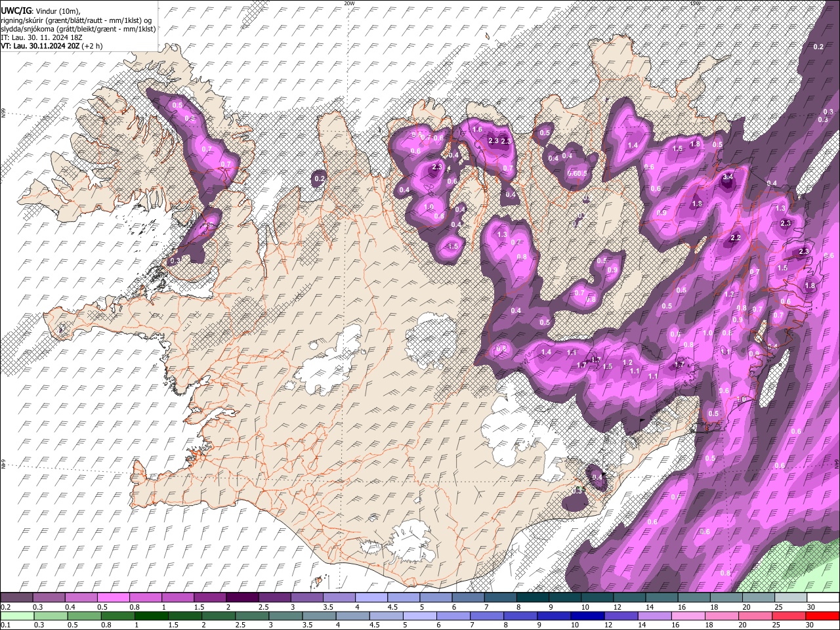Click the red bottom-row swatch above label 30
The width and height of the screenshot is (840, 630).
tap(823, 616)
